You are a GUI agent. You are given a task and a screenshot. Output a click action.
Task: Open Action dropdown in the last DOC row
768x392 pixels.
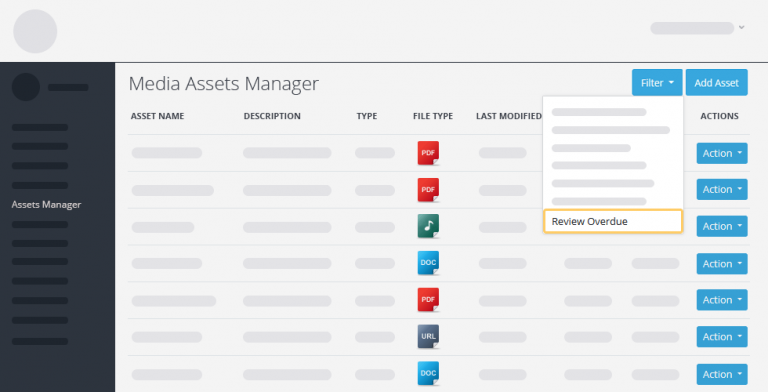(x=722, y=374)
